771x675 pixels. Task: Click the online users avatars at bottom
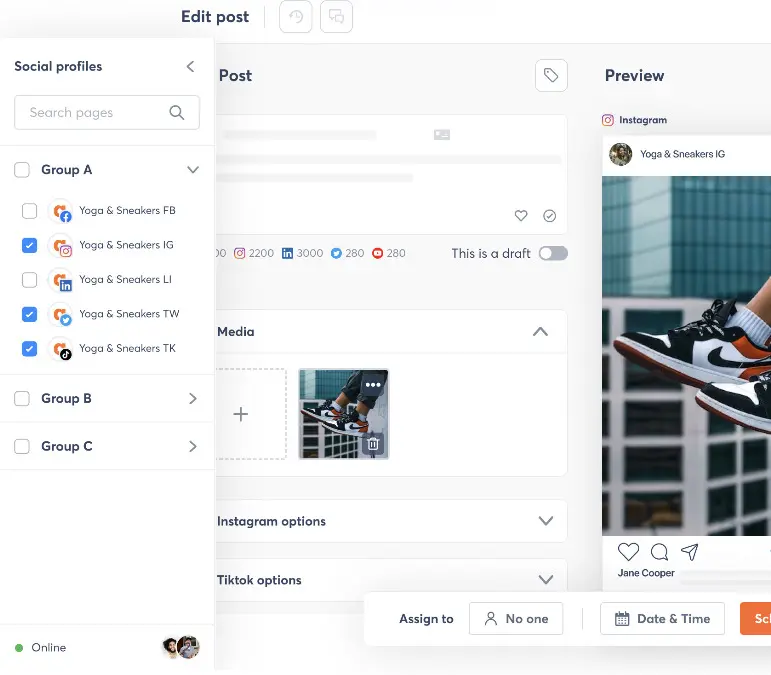181,647
